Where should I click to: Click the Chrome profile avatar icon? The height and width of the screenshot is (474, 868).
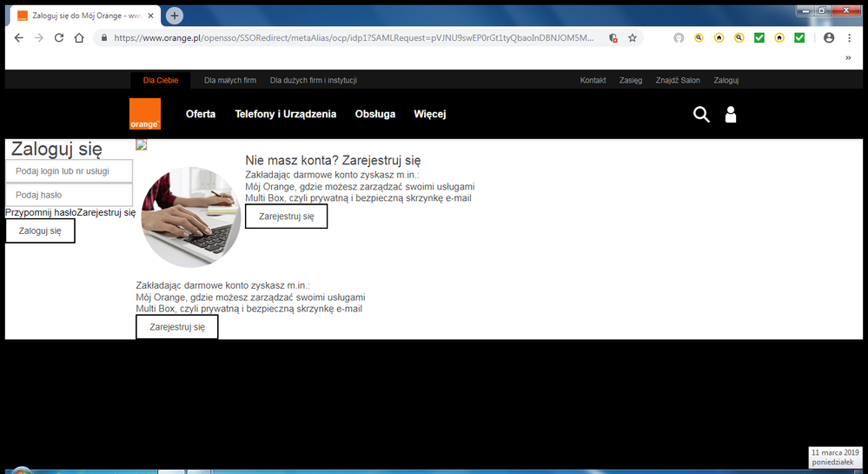tap(829, 38)
